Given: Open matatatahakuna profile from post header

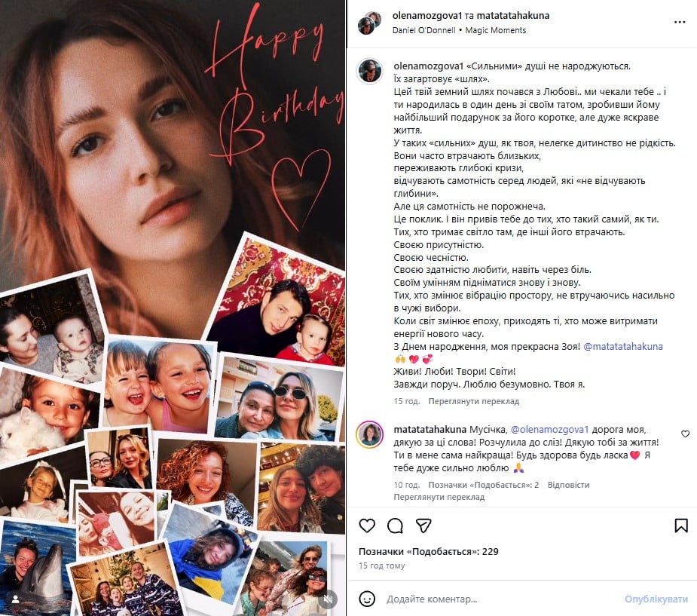Looking at the screenshot, I should tap(512, 16).
